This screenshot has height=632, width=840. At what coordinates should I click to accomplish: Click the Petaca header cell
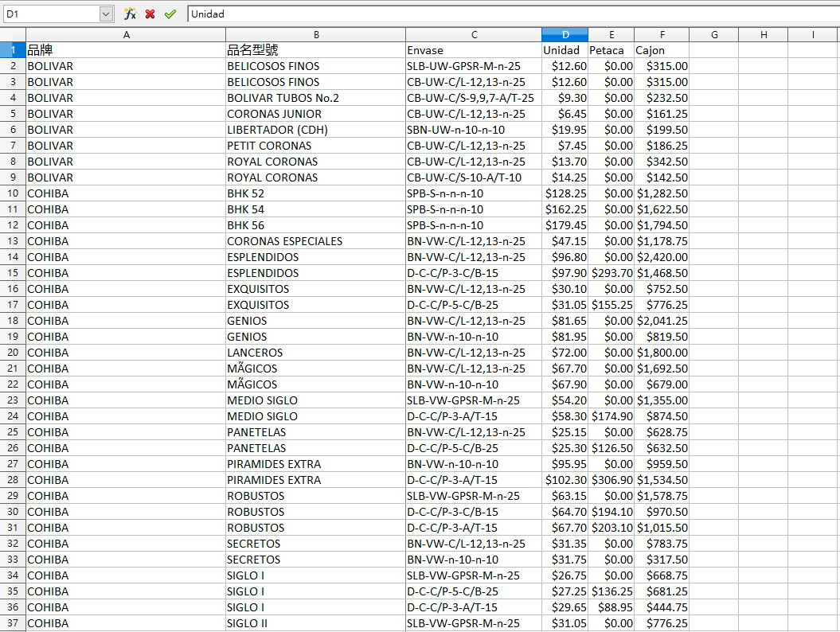611,50
